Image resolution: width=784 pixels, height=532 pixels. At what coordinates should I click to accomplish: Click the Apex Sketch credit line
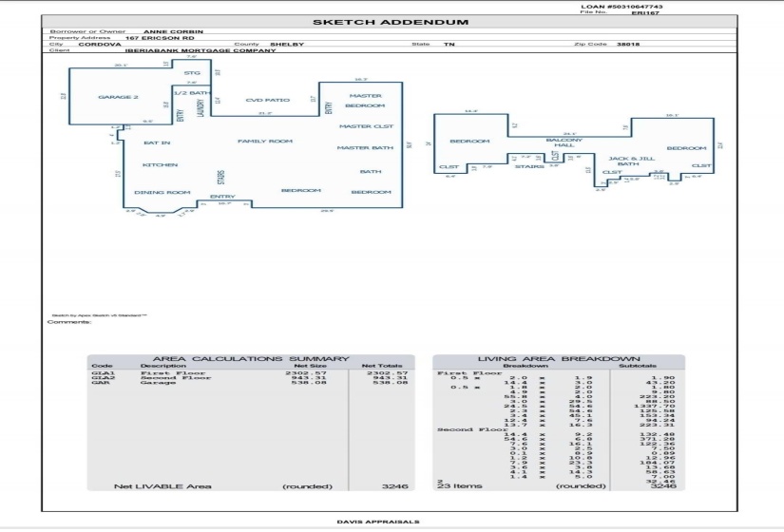click(100, 315)
